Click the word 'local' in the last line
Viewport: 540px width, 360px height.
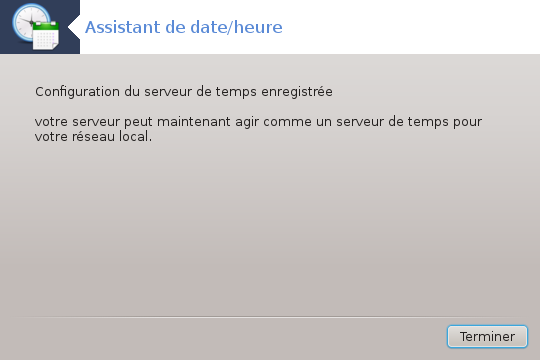tap(134, 136)
